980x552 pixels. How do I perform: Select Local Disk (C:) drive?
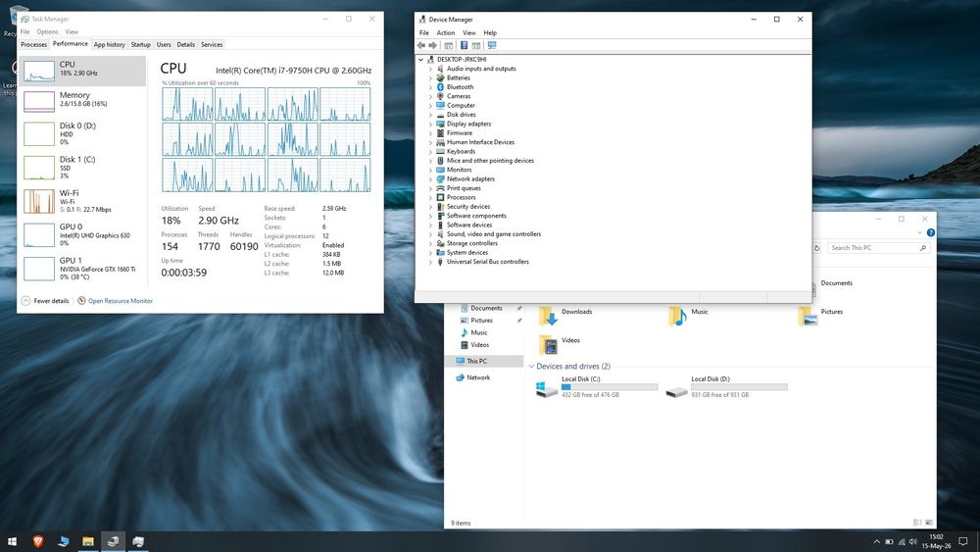597,387
